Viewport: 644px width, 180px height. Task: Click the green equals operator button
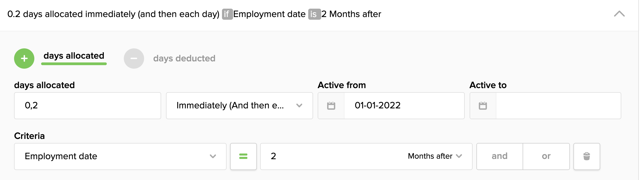coord(243,156)
